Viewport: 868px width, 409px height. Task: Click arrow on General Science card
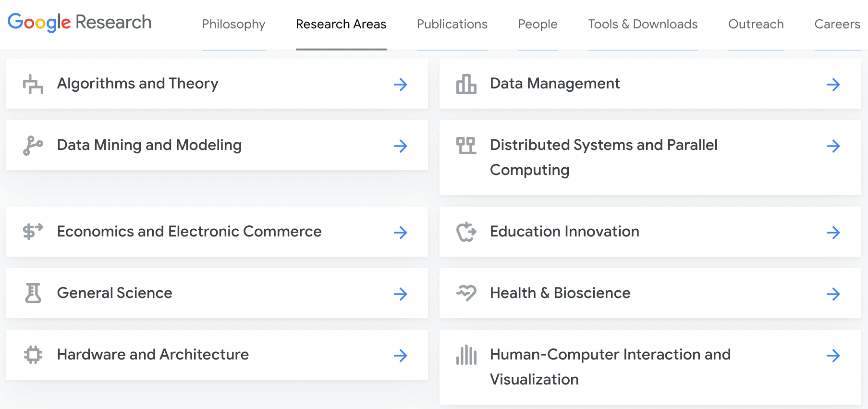(x=401, y=294)
